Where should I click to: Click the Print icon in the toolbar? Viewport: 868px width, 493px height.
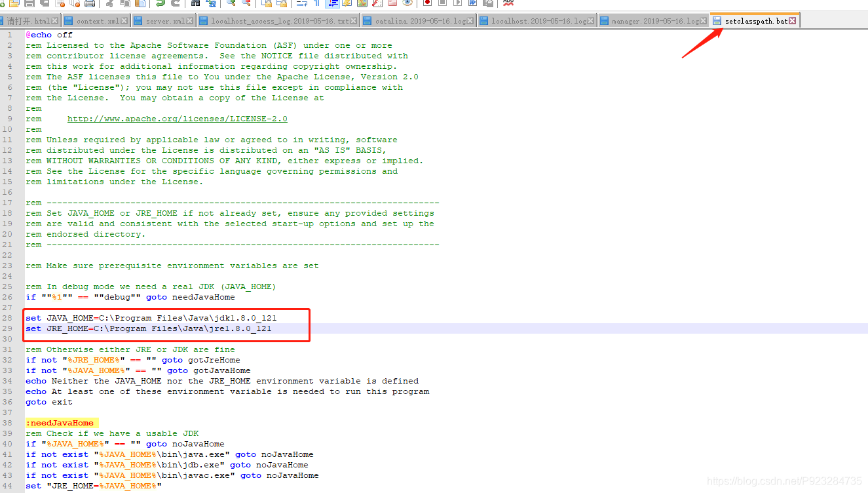90,3
